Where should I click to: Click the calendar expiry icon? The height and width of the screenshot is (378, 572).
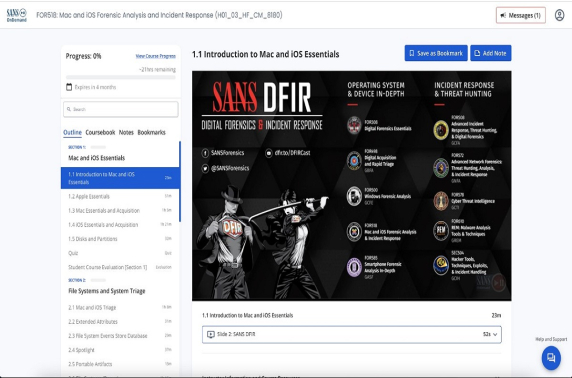coord(69,87)
